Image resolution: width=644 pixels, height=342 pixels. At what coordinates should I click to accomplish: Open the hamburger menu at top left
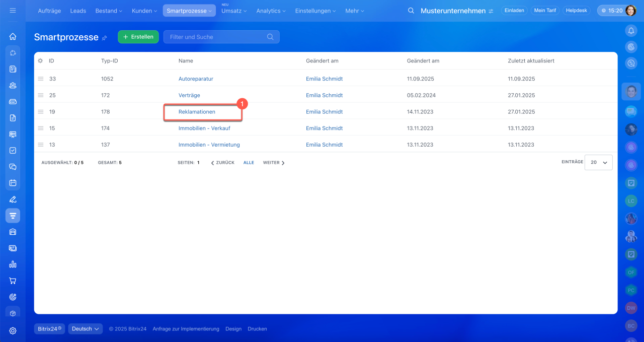[13, 11]
